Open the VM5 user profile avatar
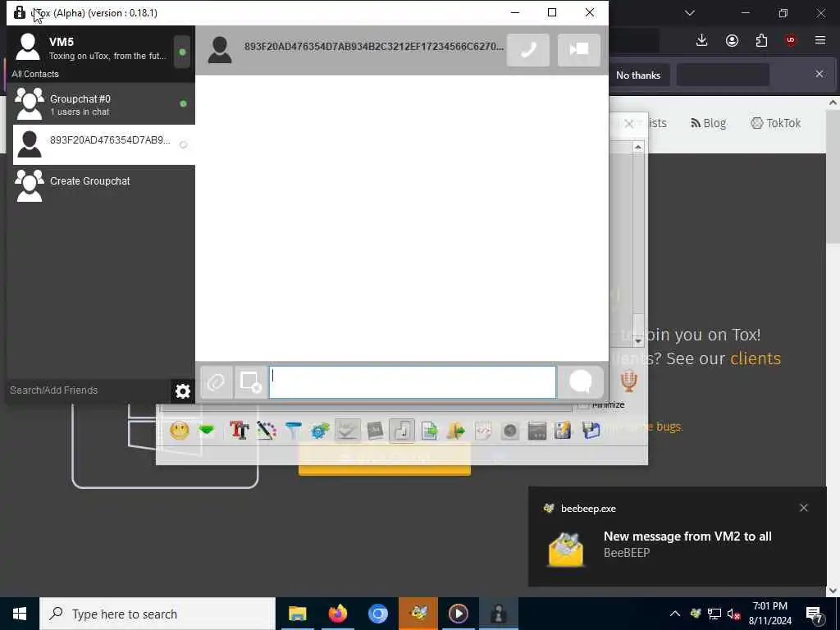840x630 pixels. coord(28,47)
